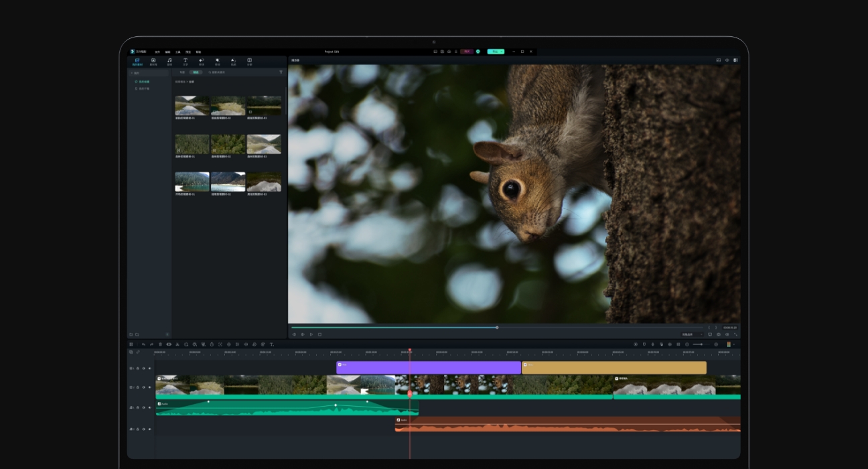The height and width of the screenshot is (469, 868).
Task: Click the snapshot camera icon below the preview
Action: pos(718,334)
